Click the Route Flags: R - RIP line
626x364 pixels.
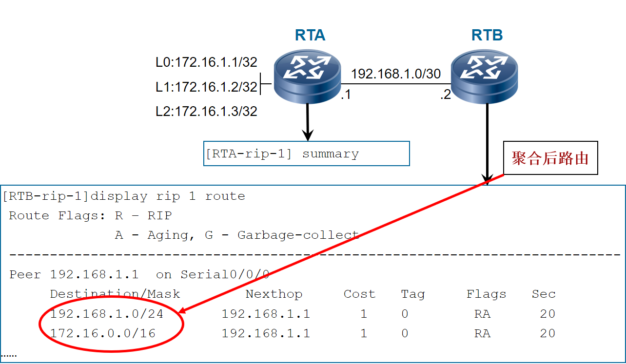(91, 216)
